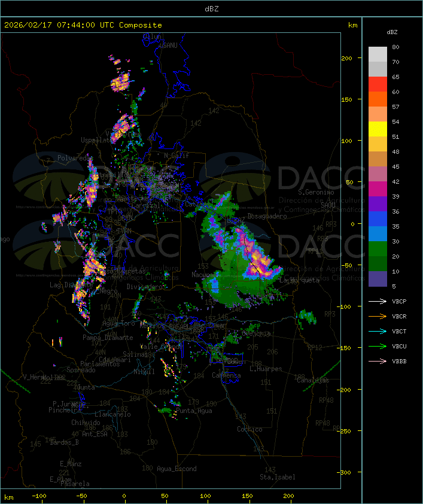Viewport: 423px width, 504px height.
Task: Click the Uspallata place label on map
Action: 96,140
